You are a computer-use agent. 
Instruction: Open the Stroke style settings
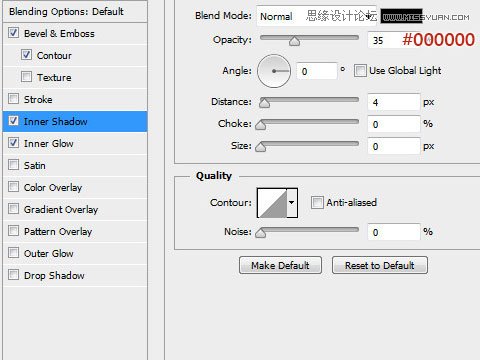[75, 99]
